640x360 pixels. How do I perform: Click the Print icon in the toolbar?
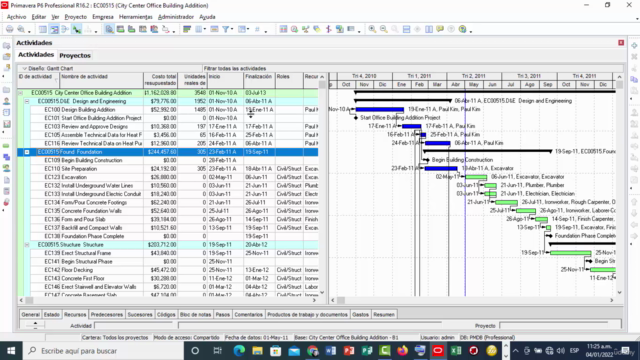(9, 29)
